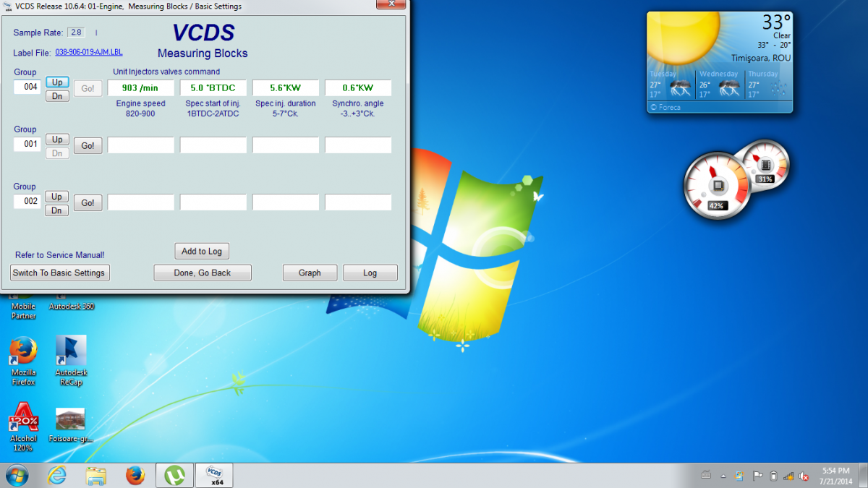Click 'Refer to Service Manual!' text
This screenshot has width=868, height=488.
(x=60, y=255)
